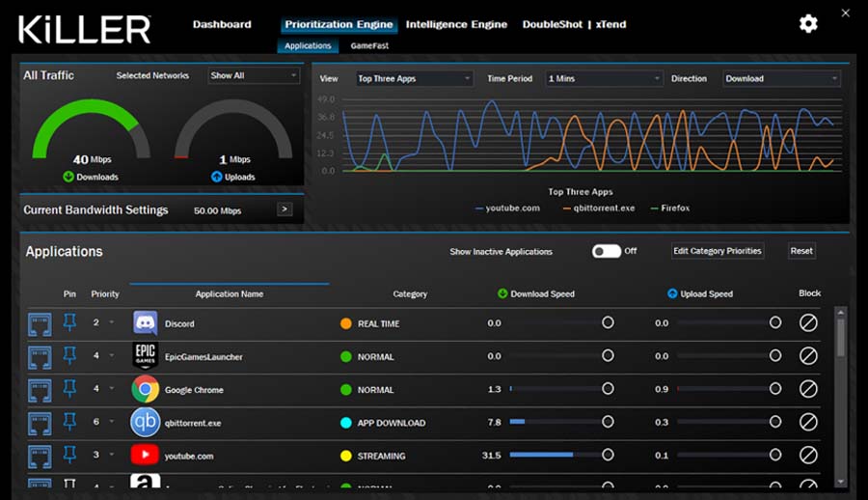Screen dimensions: 868x500
Task: Click the Killer logo
Action: tap(84, 29)
